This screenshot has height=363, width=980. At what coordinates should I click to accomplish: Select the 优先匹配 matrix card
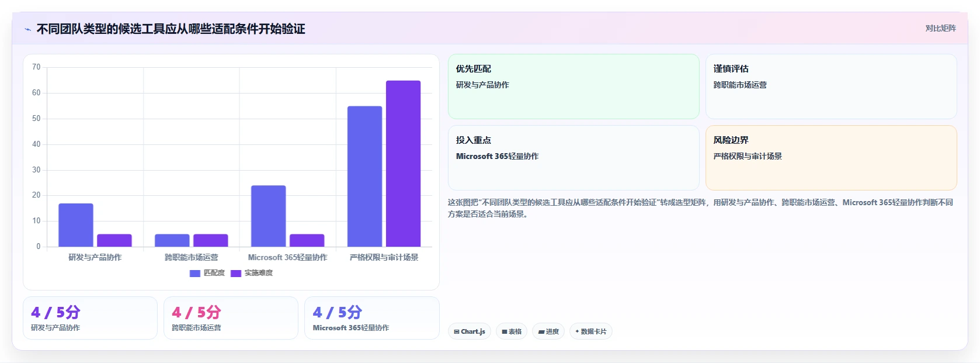[574, 87]
